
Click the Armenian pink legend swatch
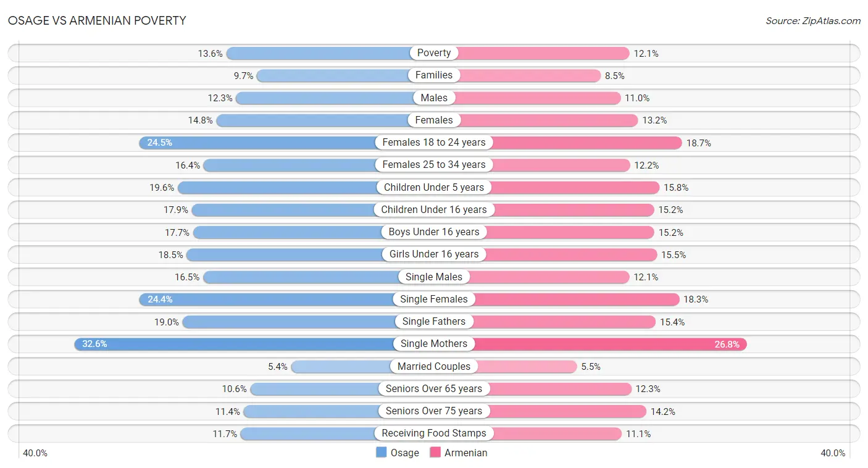pos(435,453)
